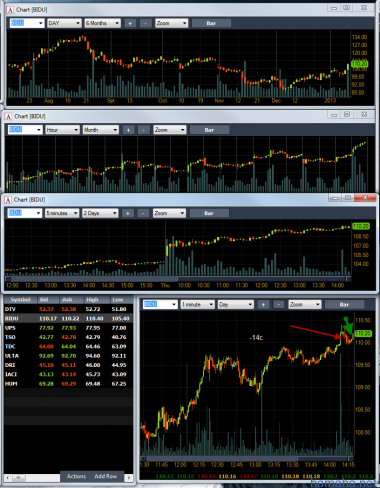Click the green arrow marker on 1 minute chart

(x=348, y=325)
